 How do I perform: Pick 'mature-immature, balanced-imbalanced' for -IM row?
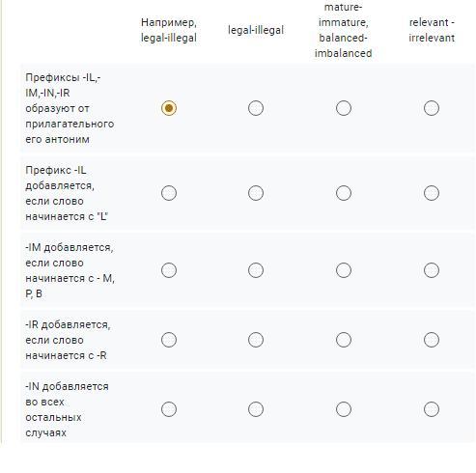click(x=344, y=270)
